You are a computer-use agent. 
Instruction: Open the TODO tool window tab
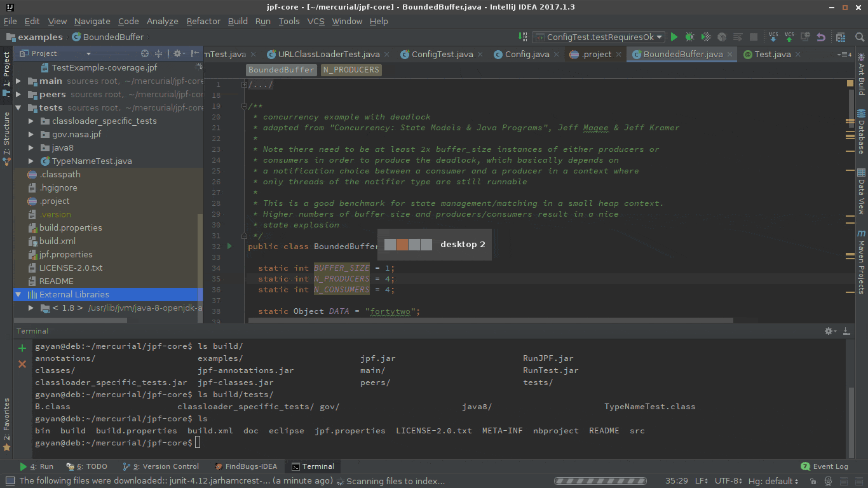87,466
